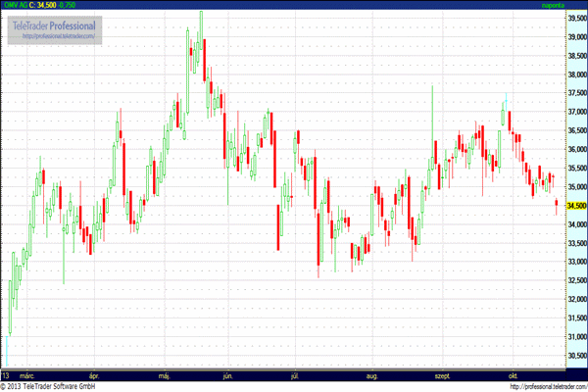Viewport: 588px width, 392px height.
Task: Click the júl. label on time axis
Action: pyautogui.click(x=294, y=375)
